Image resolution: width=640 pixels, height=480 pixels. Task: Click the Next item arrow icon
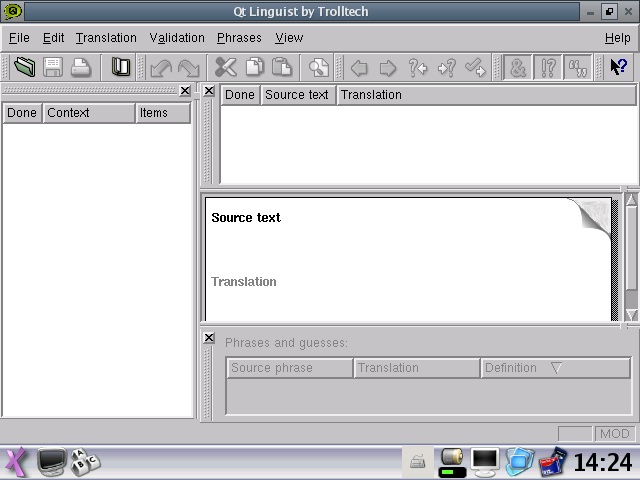pos(388,68)
